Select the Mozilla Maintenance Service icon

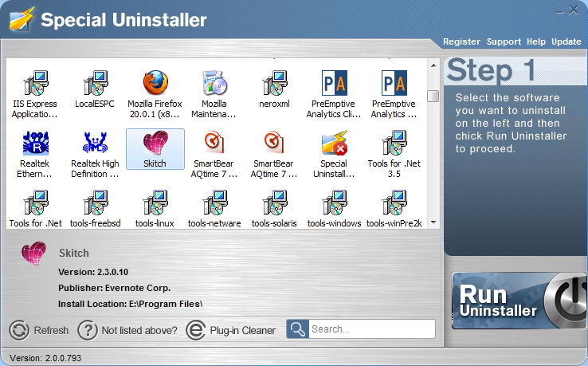[214, 83]
